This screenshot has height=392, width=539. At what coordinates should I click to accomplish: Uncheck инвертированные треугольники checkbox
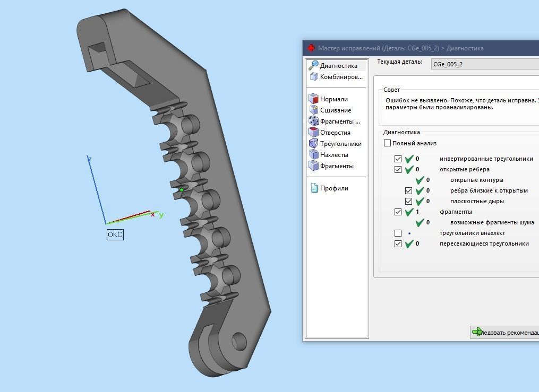[x=398, y=159]
